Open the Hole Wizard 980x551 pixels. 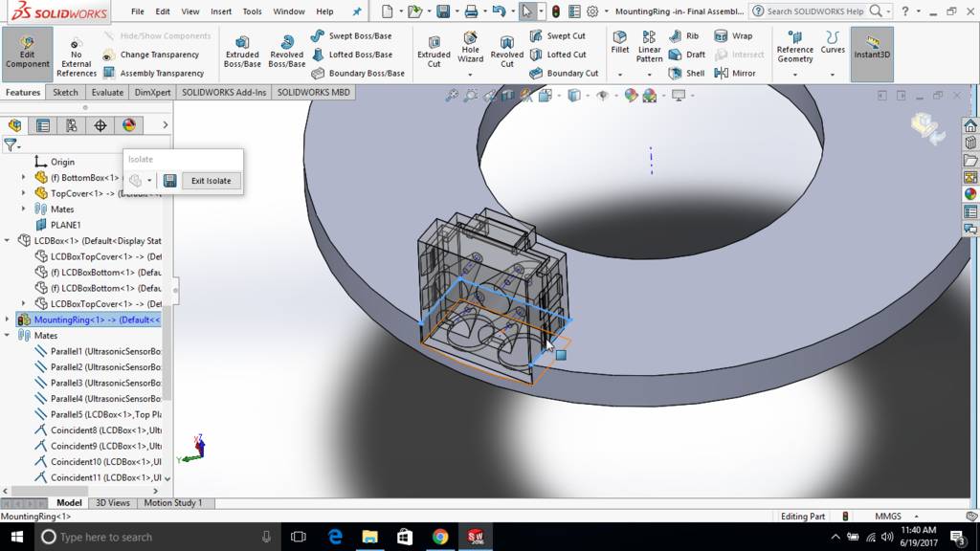(x=470, y=48)
